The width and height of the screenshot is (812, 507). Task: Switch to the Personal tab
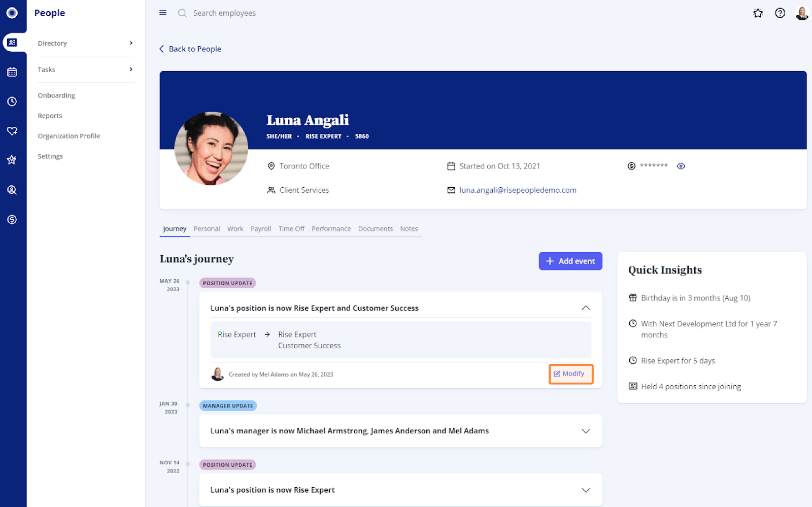click(x=207, y=229)
